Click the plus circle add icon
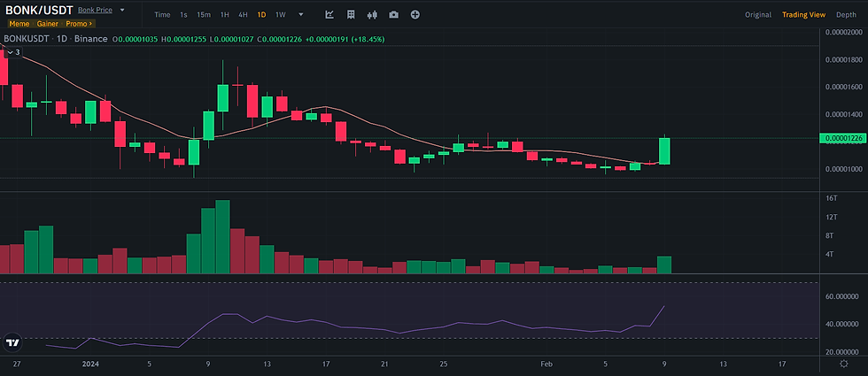Viewport: 868px width, 376px height. click(415, 15)
